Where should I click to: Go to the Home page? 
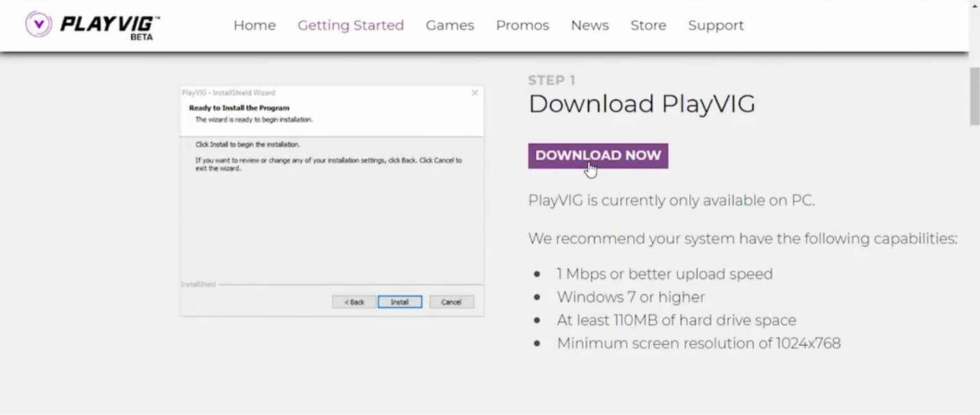[255, 25]
